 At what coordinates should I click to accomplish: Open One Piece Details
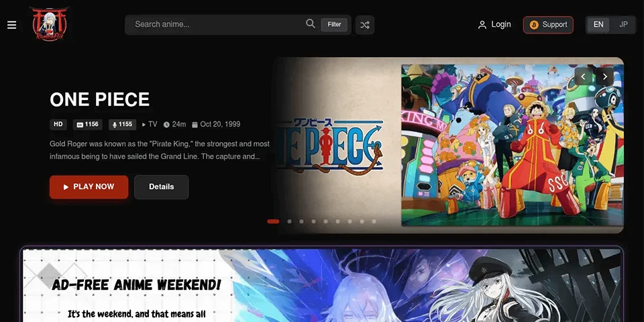point(162,187)
